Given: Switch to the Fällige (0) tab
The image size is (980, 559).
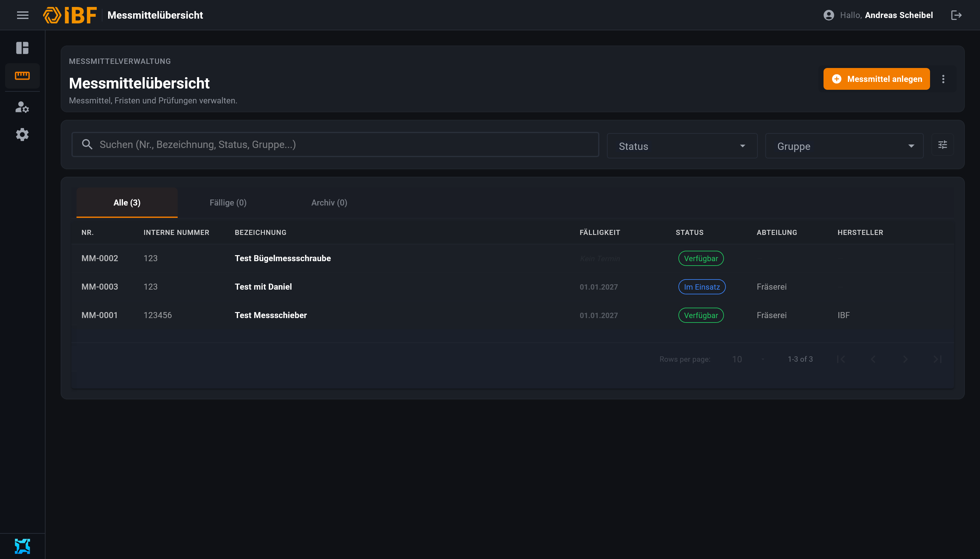Looking at the screenshot, I should (228, 203).
